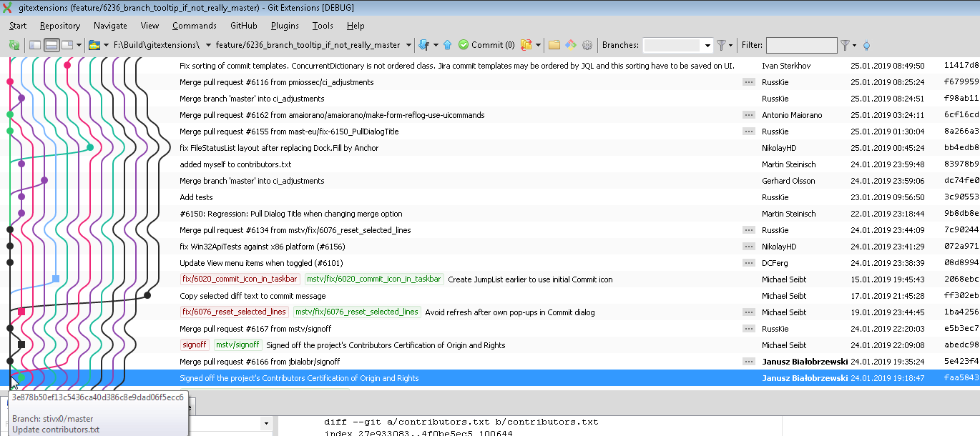980x436 pixels.
Task: Open the GitHub menu
Action: tap(244, 26)
